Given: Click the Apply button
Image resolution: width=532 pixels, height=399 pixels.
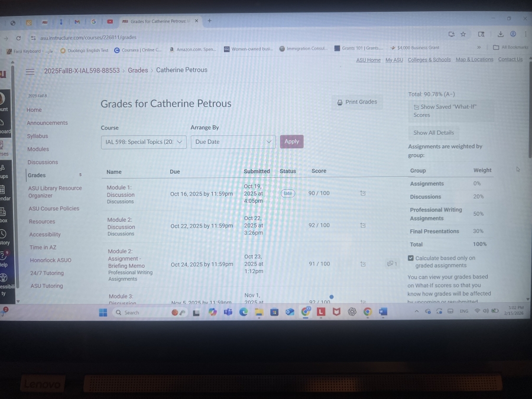Looking at the screenshot, I should tap(291, 141).
